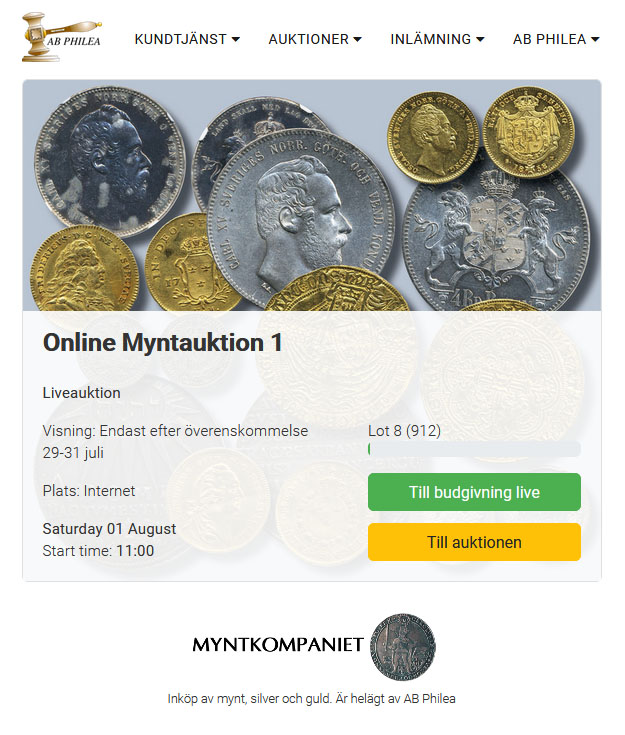Click the lot progress bar
The height and width of the screenshot is (735, 625).
coord(474,449)
